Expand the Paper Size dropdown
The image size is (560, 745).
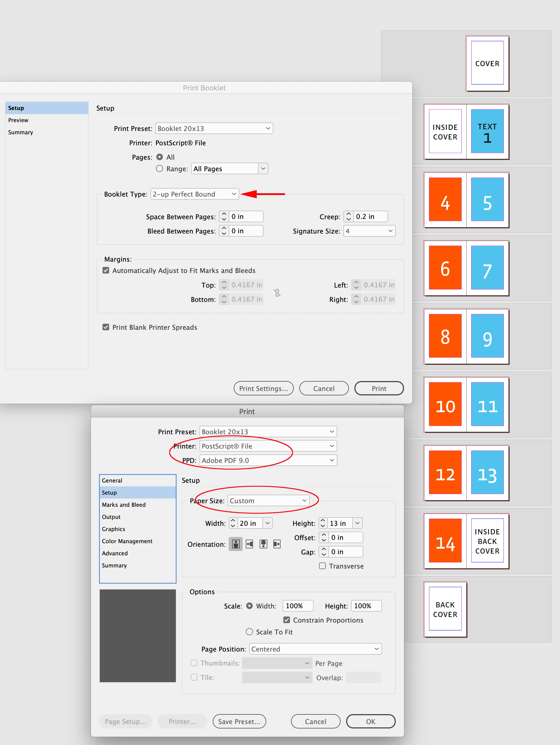click(x=268, y=500)
